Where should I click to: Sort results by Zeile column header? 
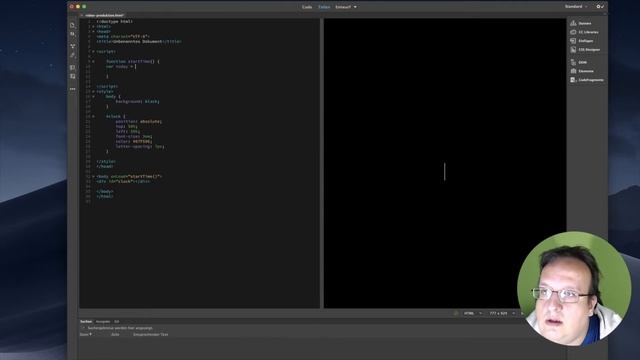pos(116,334)
